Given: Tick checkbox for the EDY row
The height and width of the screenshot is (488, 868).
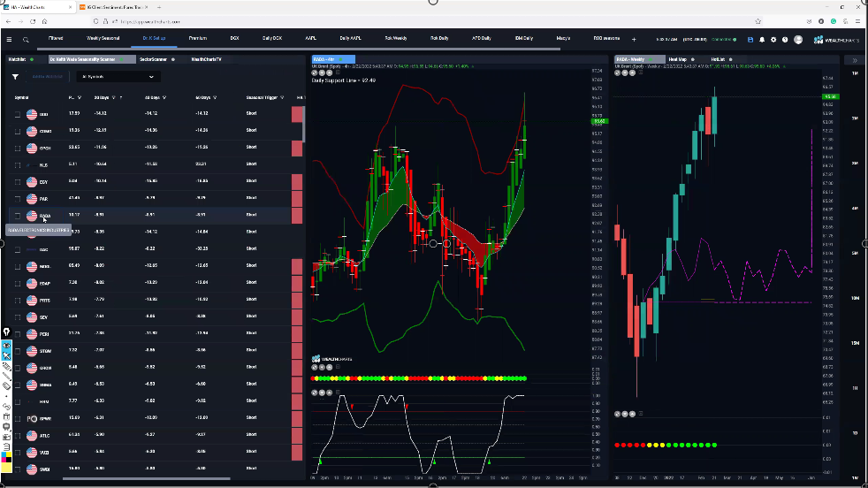Looking at the screenshot, I should tap(17, 182).
